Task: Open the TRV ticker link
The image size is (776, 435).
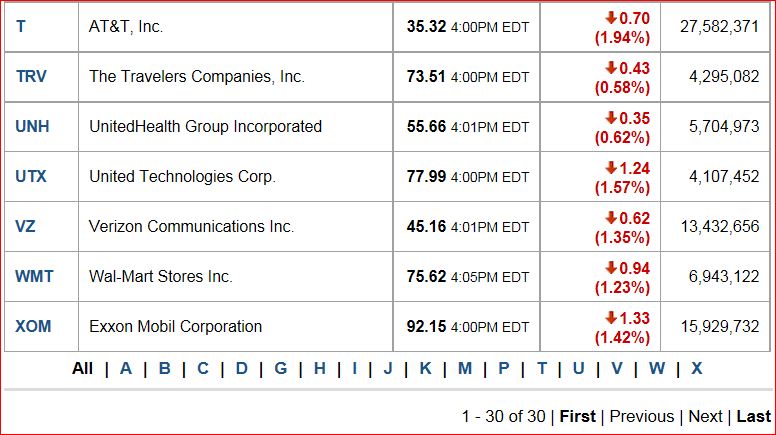Action: pyautogui.click(x=31, y=76)
